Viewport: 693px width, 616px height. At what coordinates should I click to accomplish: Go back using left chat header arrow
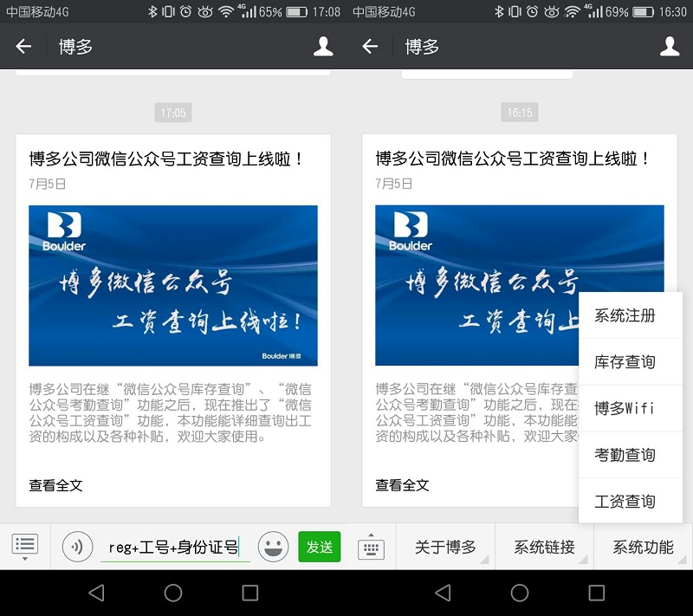[x=23, y=47]
